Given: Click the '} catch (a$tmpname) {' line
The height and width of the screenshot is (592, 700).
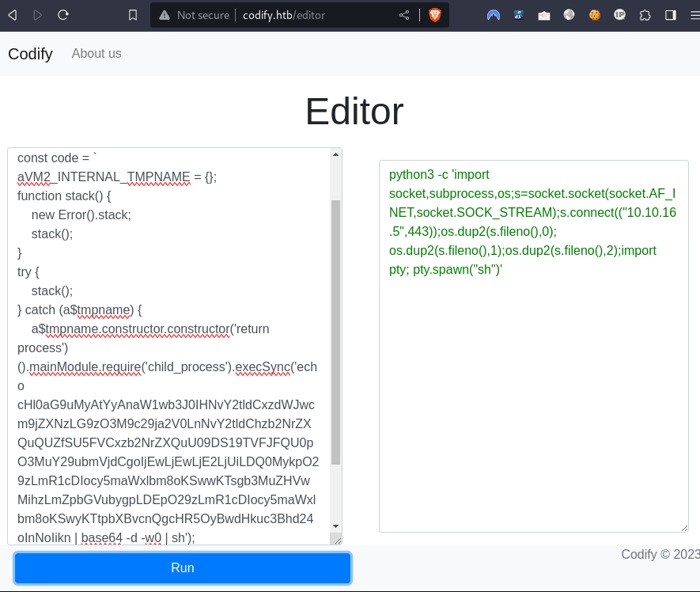Looking at the screenshot, I should point(79,310).
